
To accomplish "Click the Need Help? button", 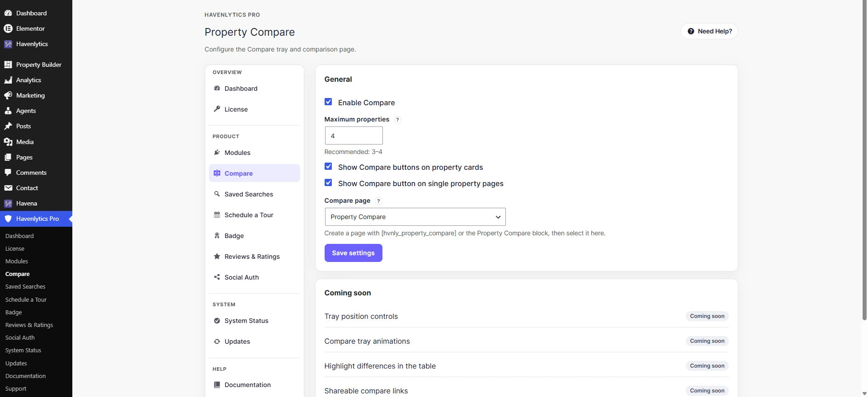I will [x=709, y=31].
